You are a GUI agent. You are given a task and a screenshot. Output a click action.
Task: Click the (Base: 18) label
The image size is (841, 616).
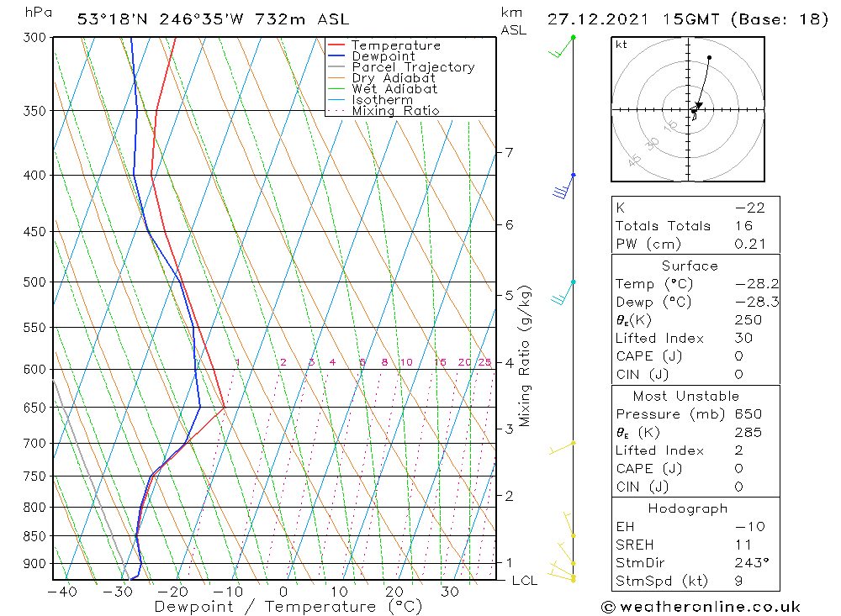(x=780, y=19)
